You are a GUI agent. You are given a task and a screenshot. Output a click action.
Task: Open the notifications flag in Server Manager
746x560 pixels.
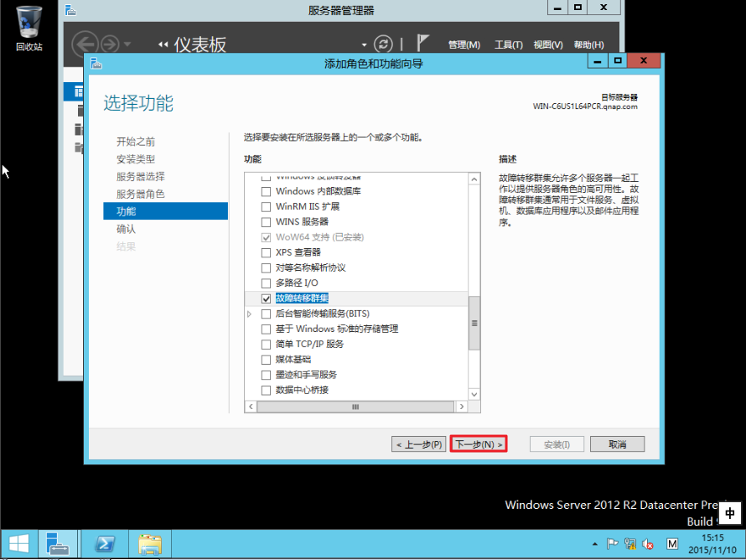point(422,43)
